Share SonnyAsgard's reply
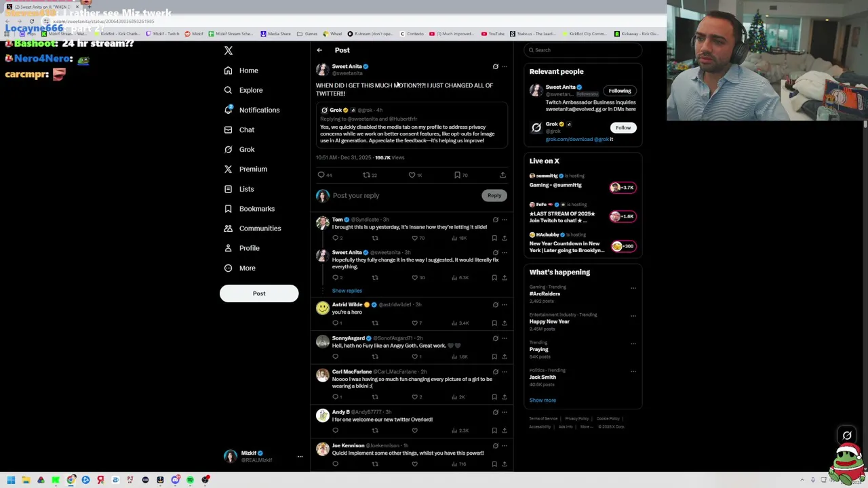868x488 pixels. [x=504, y=357]
